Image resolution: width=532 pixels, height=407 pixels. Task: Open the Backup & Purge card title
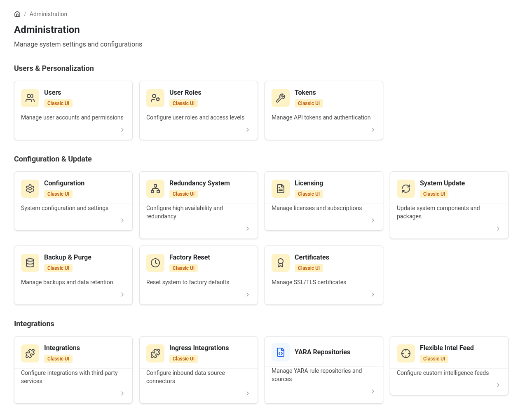(x=68, y=257)
